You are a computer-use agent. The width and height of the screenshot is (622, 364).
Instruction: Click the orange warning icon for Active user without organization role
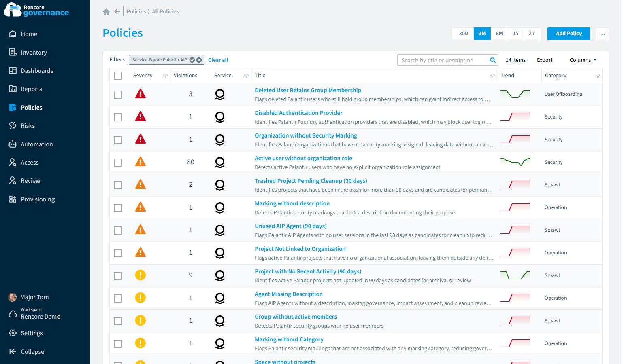coord(141,162)
